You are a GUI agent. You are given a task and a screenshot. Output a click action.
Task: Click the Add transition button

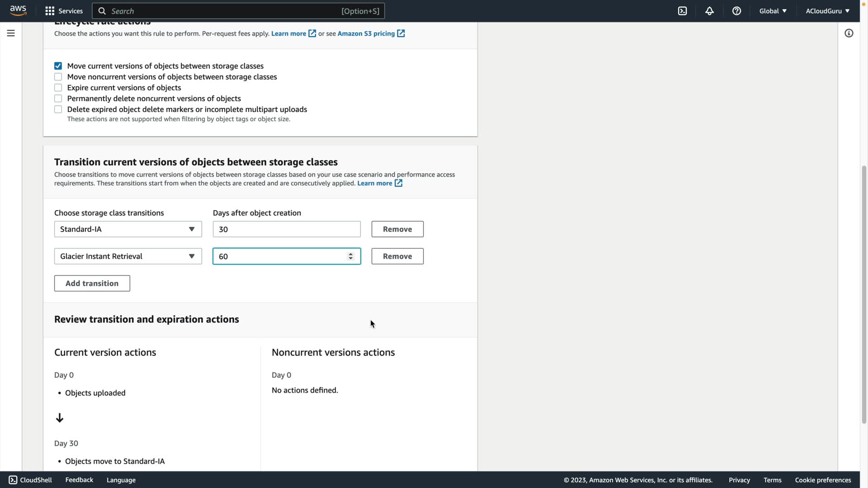pos(92,283)
